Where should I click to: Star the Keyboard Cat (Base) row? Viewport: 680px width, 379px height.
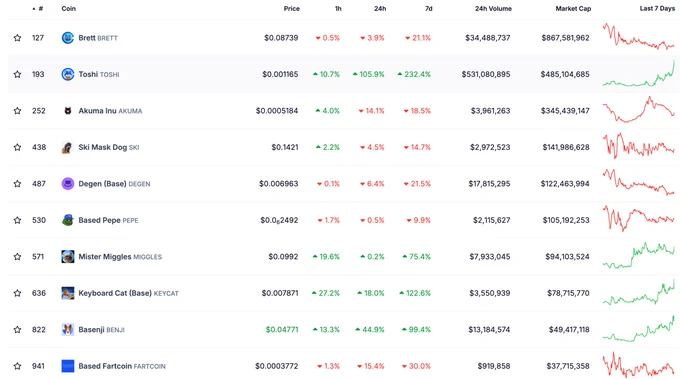(17, 293)
